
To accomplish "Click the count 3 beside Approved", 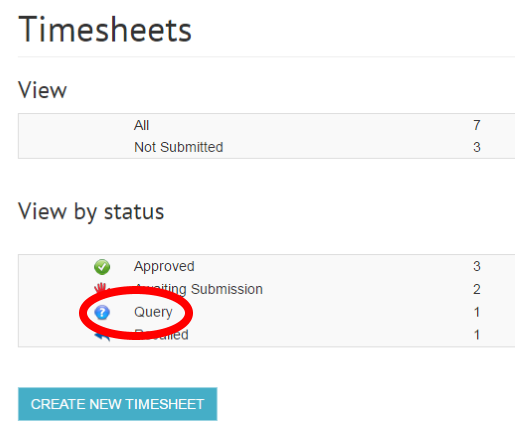I will (477, 266).
